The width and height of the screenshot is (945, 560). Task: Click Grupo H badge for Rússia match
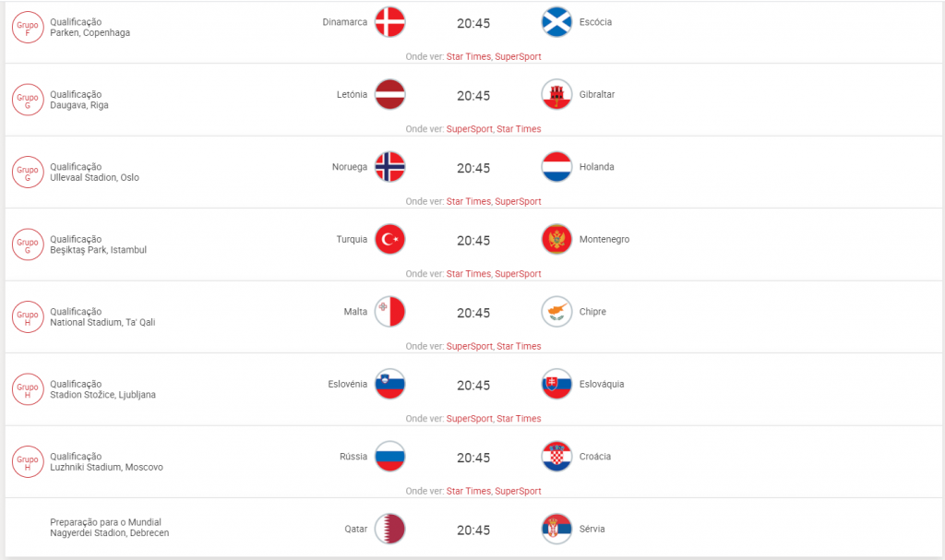(x=28, y=461)
